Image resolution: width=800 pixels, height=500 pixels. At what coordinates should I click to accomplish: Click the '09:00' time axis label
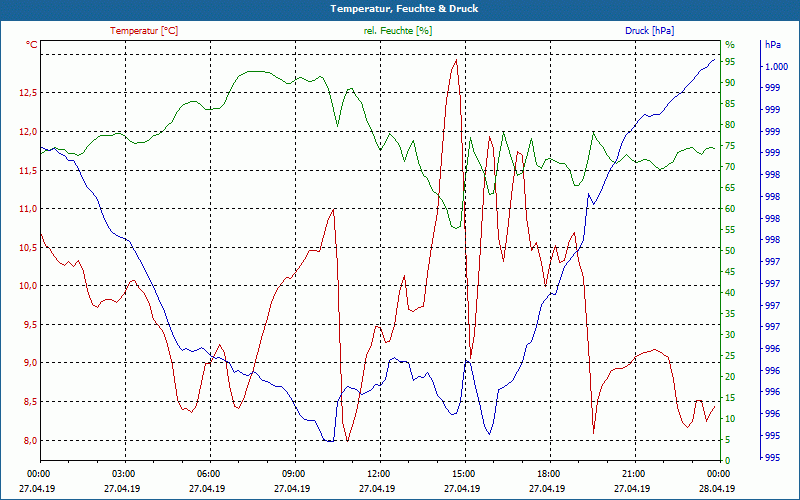293,473
